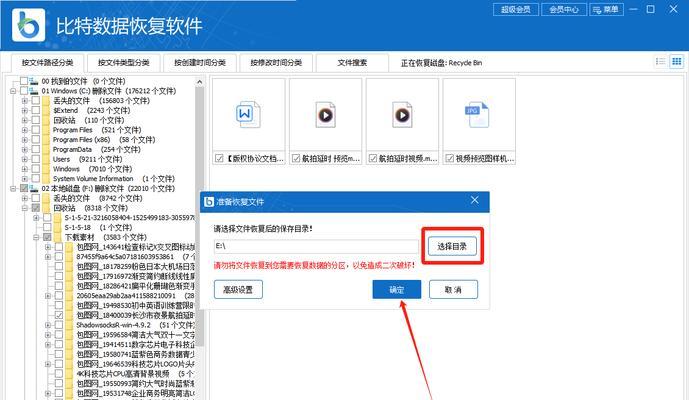Expand the Users folder node
The height and width of the screenshot is (400, 689).
25,159
